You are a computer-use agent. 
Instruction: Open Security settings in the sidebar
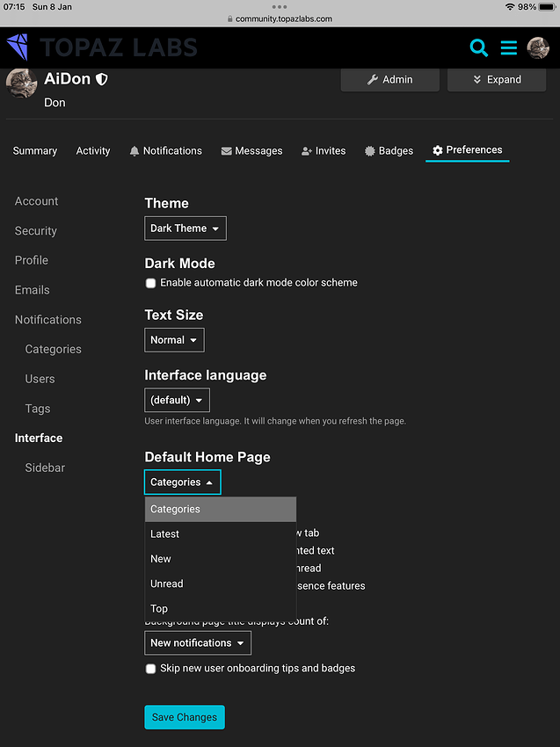point(36,231)
